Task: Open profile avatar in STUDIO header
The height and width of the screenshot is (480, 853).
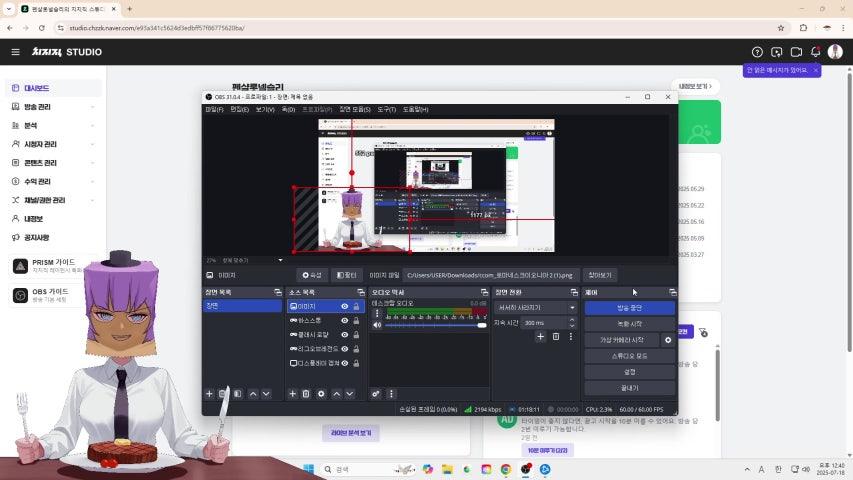Action: coord(835,52)
